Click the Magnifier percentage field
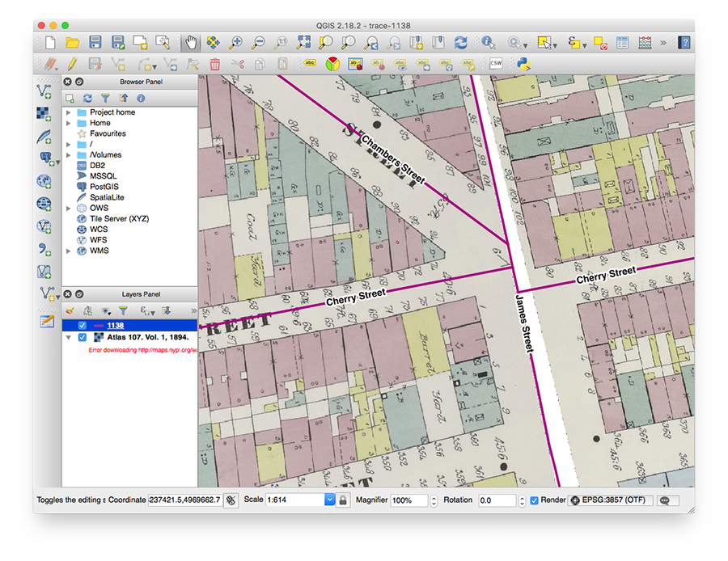728x561 pixels. 409,500
